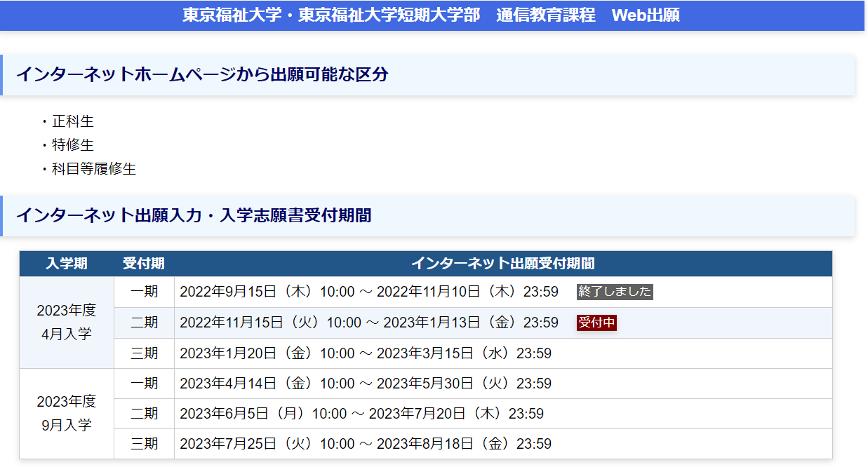Click the period ending 2023年8月18日
Screen dimensions: 868x467
[365, 444]
